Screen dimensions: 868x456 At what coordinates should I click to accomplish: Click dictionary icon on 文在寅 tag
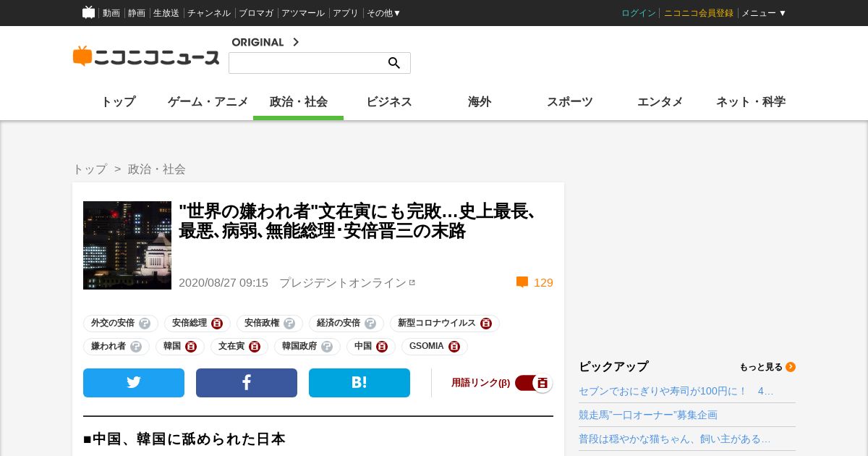point(255,347)
